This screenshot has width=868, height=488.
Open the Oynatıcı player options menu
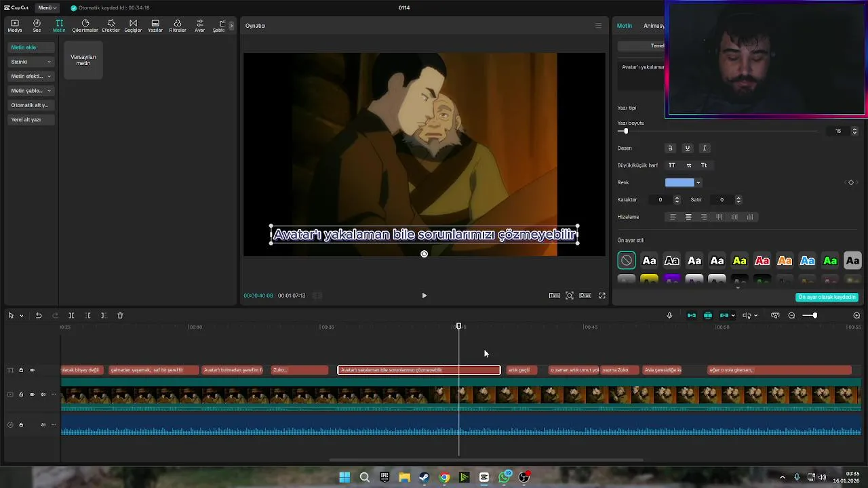tap(598, 26)
